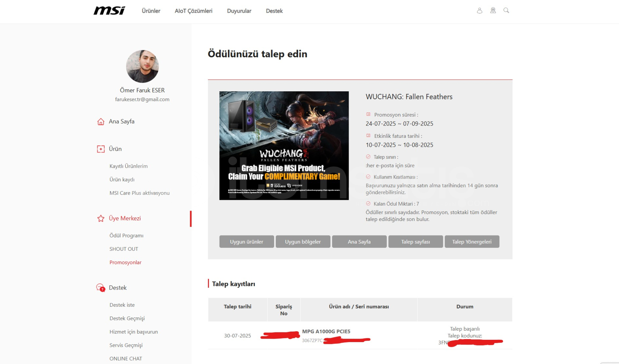Click the Ürün product icon in sidebar
The width and height of the screenshot is (619, 364).
tap(101, 149)
